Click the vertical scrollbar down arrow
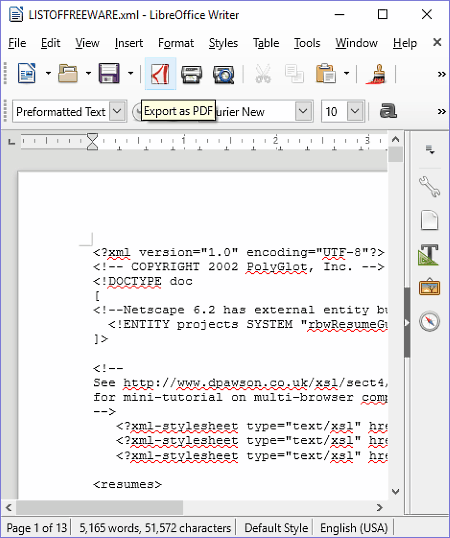 395,492
